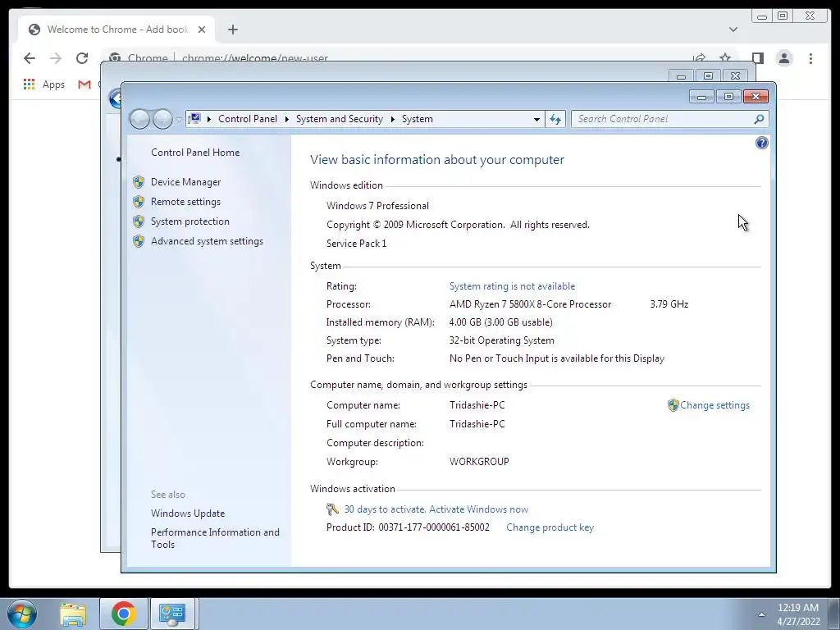Open Remote settings link
This screenshot has height=630, width=840.
(x=185, y=202)
